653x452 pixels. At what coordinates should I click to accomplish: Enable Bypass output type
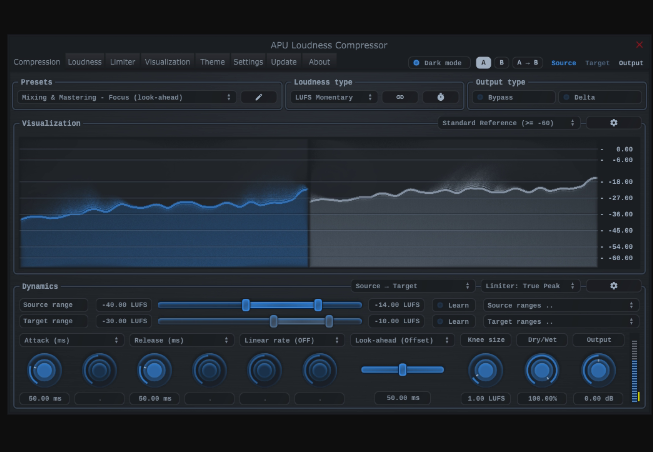[x=513, y=97]
